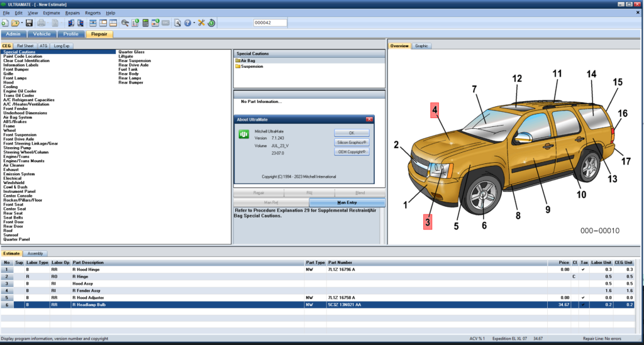Select Front Fender in the CEG list
Image resolution: width=644 pixels, height=345 pixels.
(16, 109)
